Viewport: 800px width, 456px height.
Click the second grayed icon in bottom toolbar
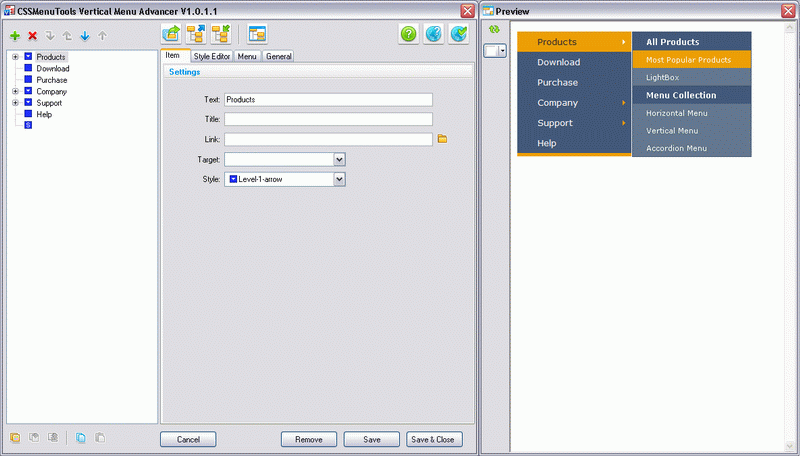pyautogui.click(x=34, y=438)
